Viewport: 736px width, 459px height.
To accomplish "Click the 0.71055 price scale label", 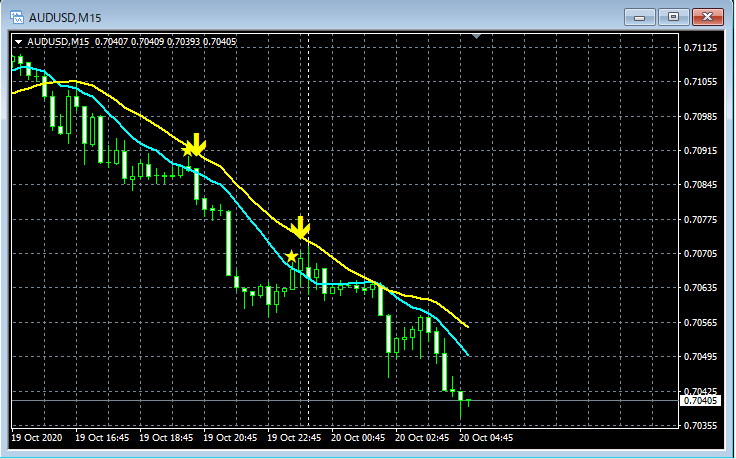I will [x=700, y=82].
